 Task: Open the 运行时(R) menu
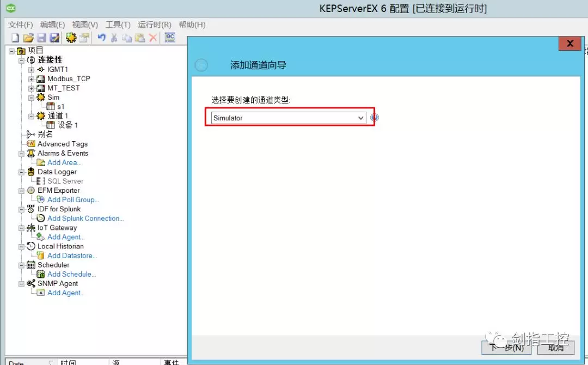pos(154,25)
